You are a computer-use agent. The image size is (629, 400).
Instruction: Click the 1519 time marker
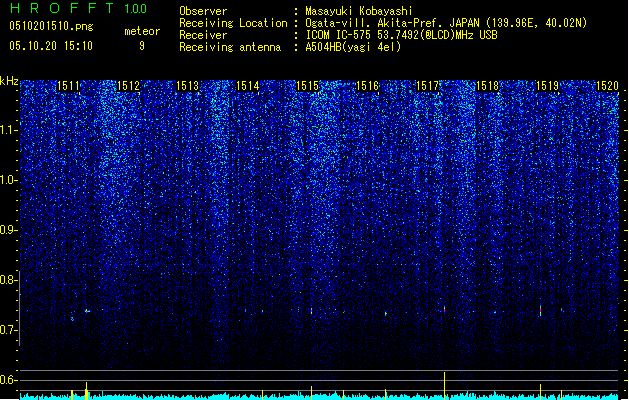(x=548, y=86)
